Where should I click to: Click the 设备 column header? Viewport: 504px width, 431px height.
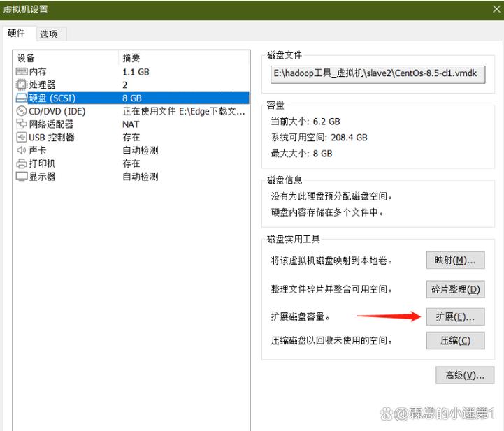pos(26,58)
